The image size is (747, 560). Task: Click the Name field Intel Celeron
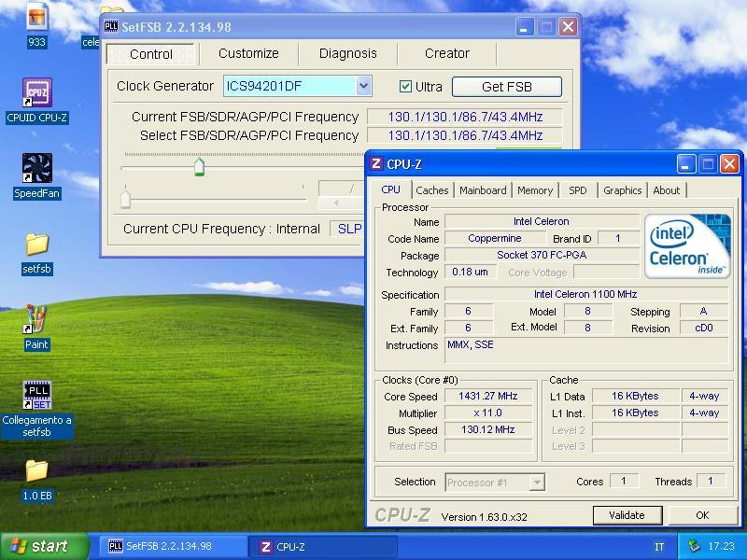(x=542, y=221)
